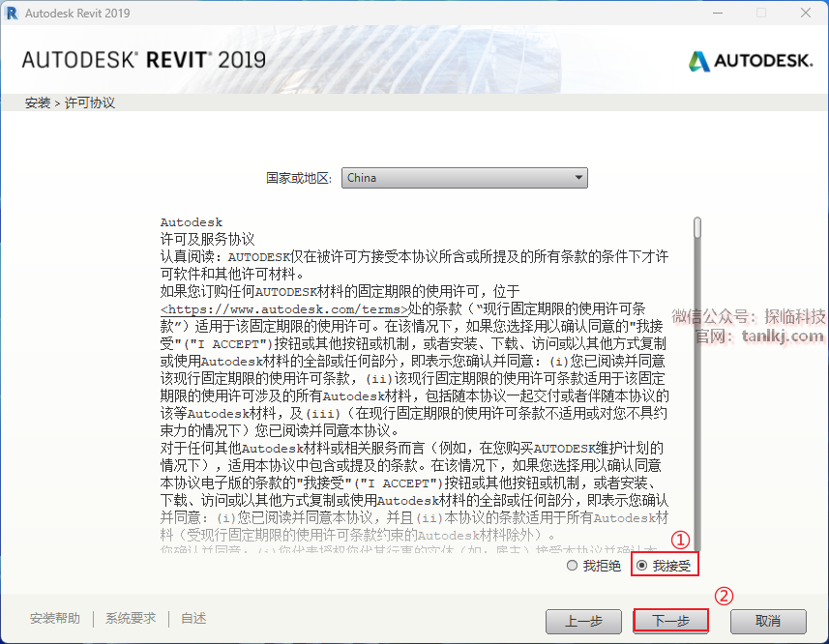The width and height of the screenshot is (829, 644).
Task: Open the 自述 link
Action: point(193,618)
